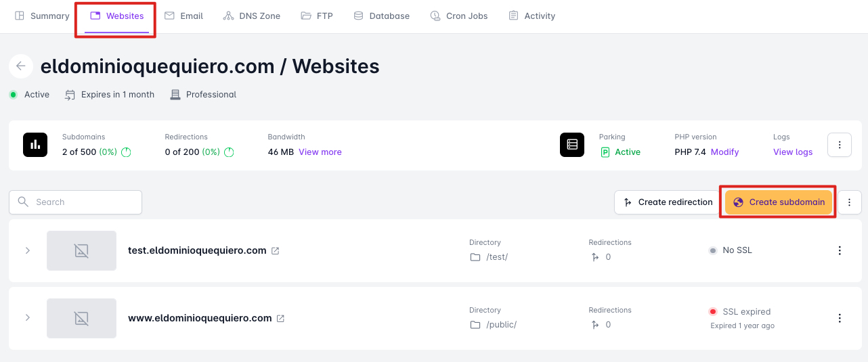Open three-dot menu next to Create subdomain
The height and width of the screenshot is (362, 868).
click(x=849, y=202)
